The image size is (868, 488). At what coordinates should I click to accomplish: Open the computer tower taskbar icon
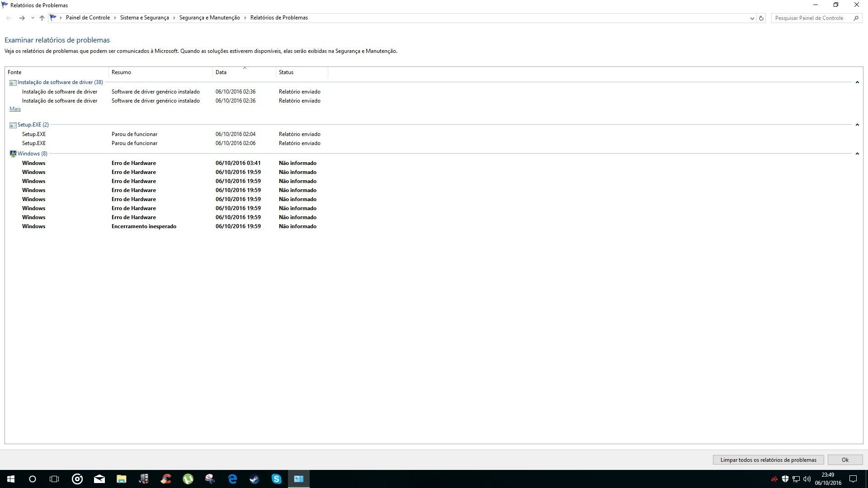click(144, 479)
